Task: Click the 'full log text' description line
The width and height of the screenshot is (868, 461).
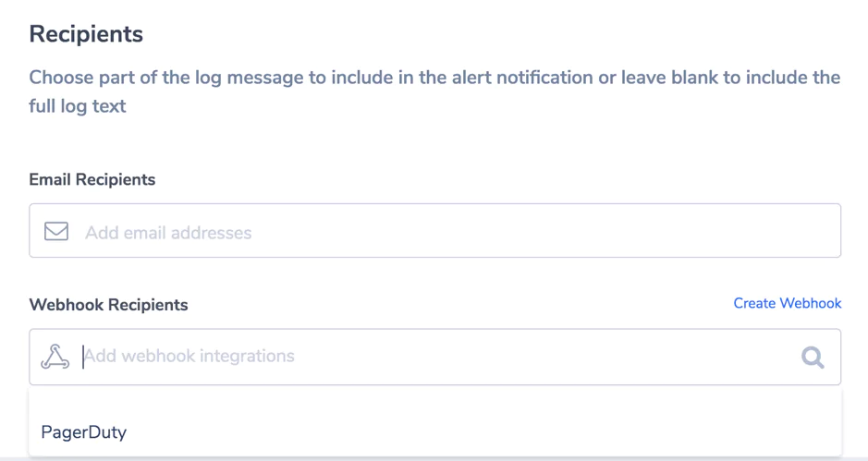Action: [x=78, y=105]
